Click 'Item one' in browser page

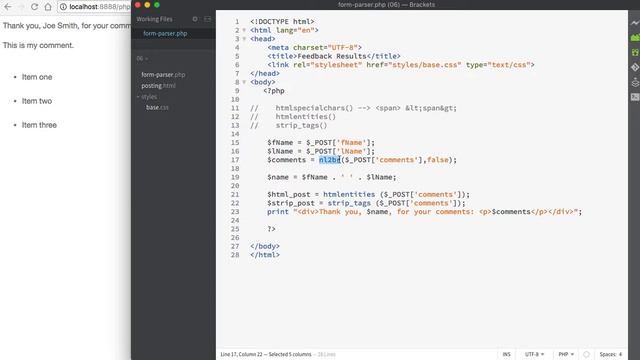pyautogui.click(x=37, y=77)
